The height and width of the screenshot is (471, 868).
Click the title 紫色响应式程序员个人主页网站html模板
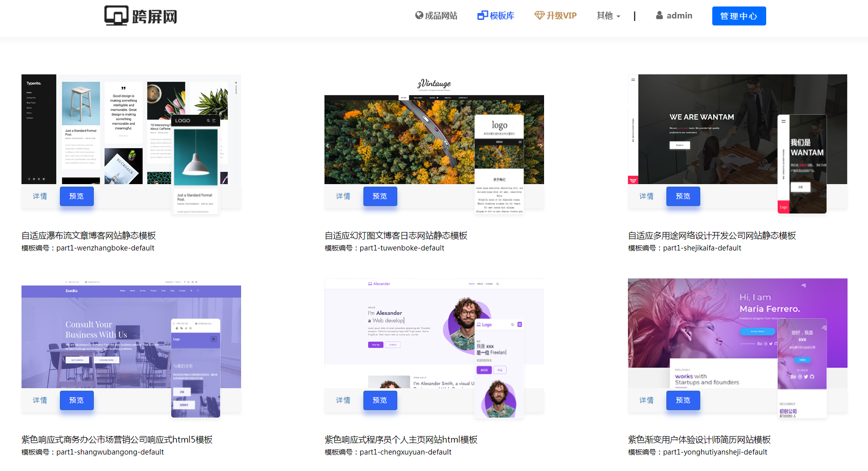coord(401,440)
